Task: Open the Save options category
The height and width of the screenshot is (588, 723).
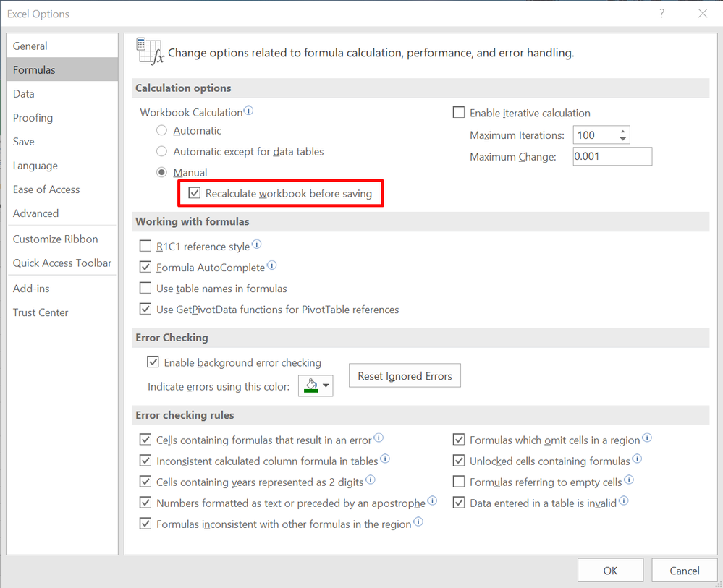Action: (x=62, y=142)
